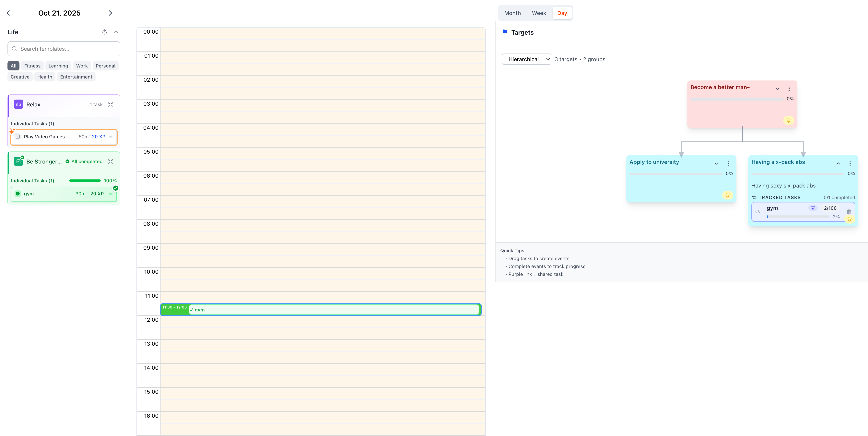The image size is (868, 436).
Task: Check the Play Video Games checkbox
Action: point(18,137)
